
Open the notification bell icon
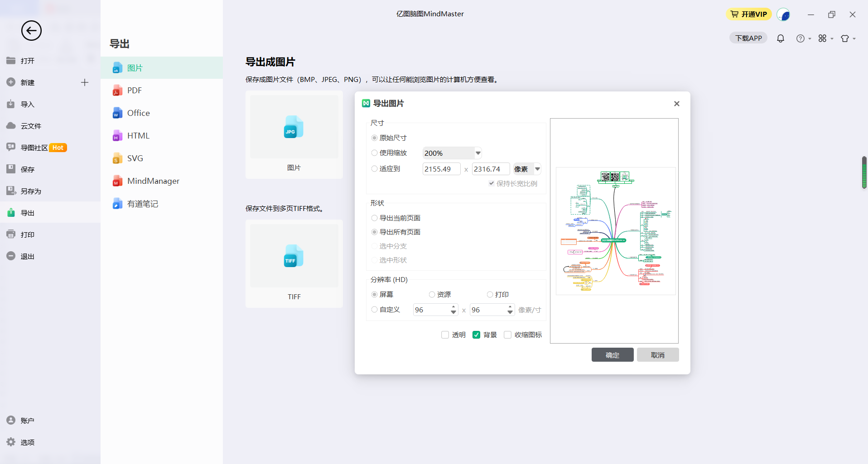coord(780,38)
